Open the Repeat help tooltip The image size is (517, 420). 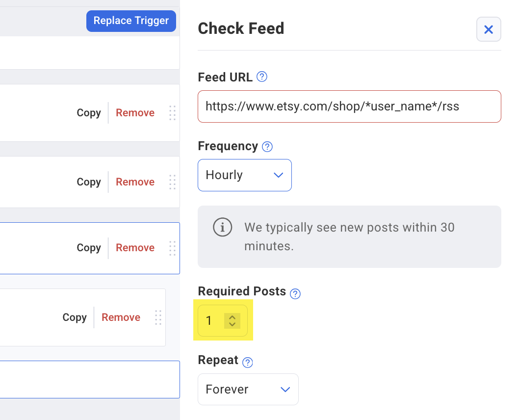[248, 362]
